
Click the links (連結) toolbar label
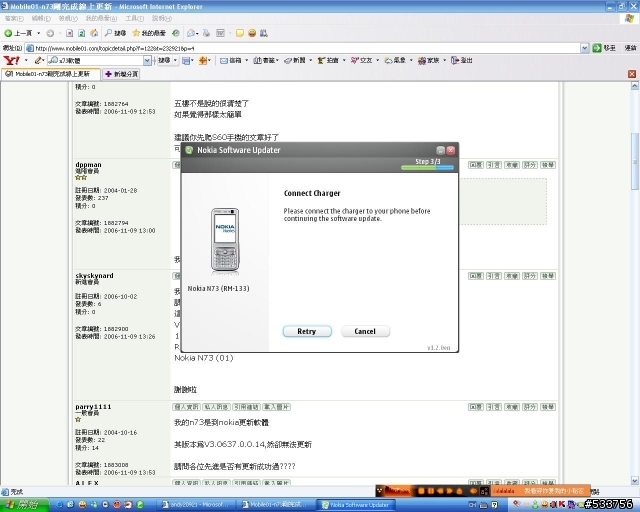coord(630,48)
